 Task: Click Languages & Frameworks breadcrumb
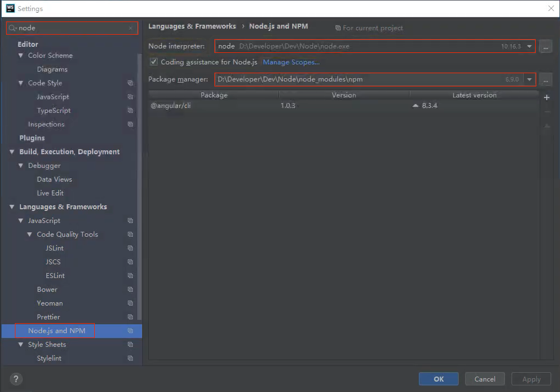192,26
